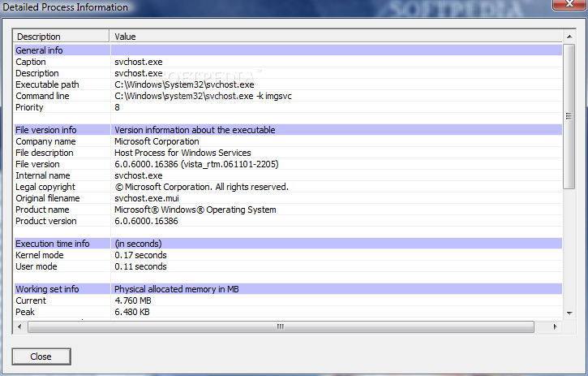
Task: Click the horizontal scrollbar right arrow
Action: pyautogui.click(x=556, y=326)
